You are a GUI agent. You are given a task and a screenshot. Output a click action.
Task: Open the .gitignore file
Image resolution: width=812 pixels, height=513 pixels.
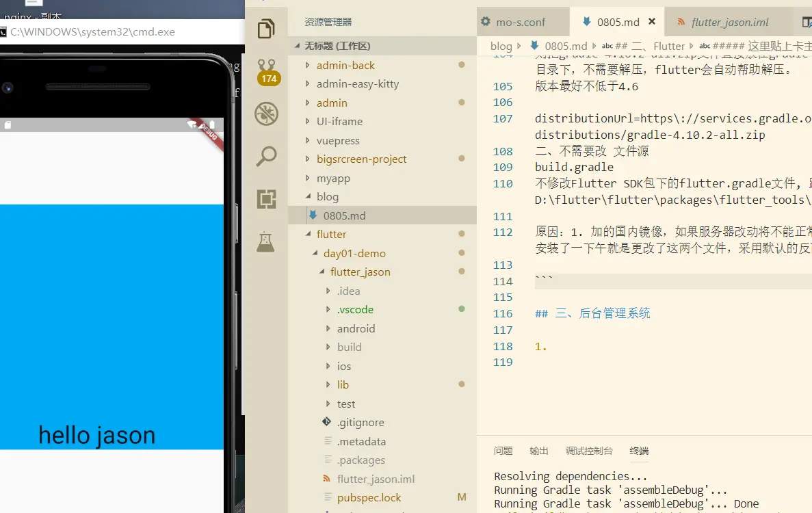[x=382, y=423]
